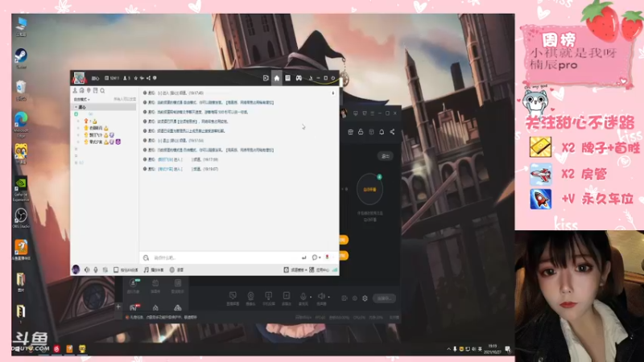The height and width of the screenshot is (362, 644).
Task: Click the green plus icon under root channel
Action: pos(76,113)
